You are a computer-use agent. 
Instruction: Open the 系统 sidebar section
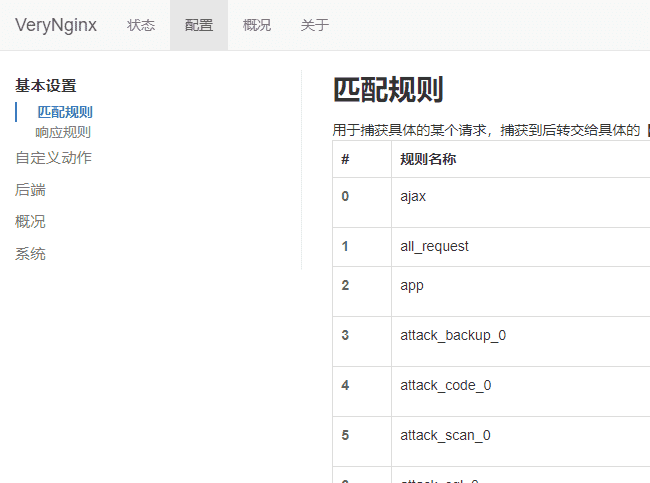(30, 253)
